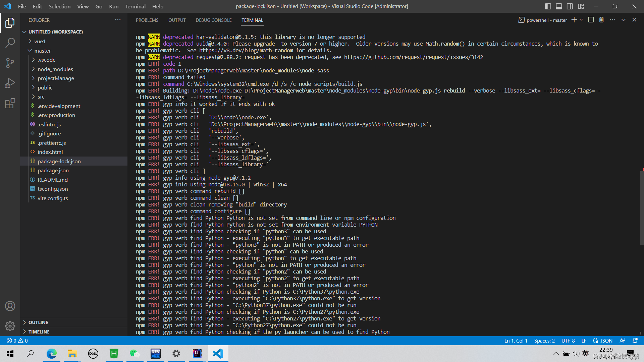The width and height of the screenshot is (644, 362).
Task: Click the errors and warnings status indicator
Action: pos(17,341)
